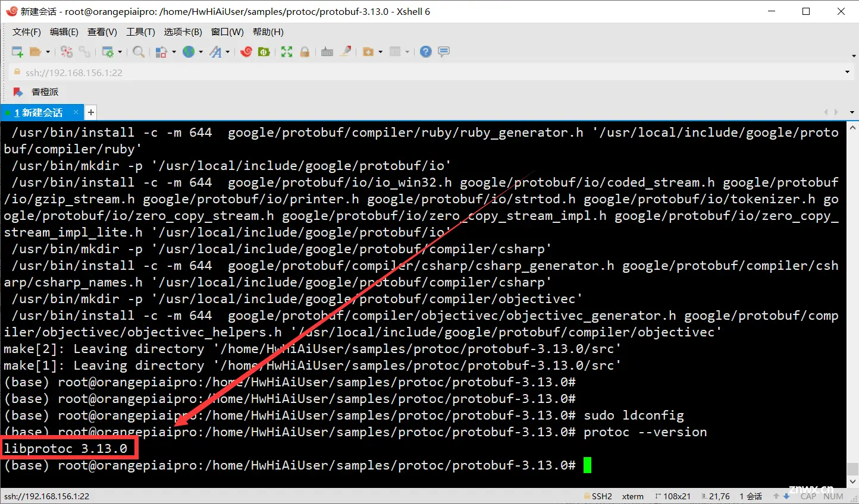Click the tab bar right scroll arrow
859x504 pixels.
click(836, 112)
